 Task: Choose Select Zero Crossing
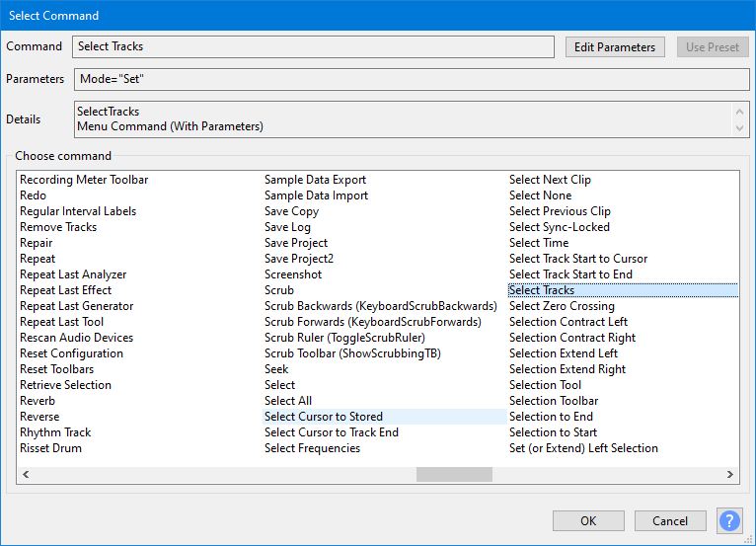click(562, 306)
